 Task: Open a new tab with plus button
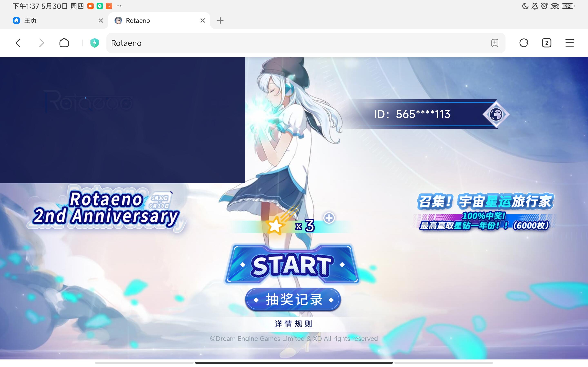[220, 21]
